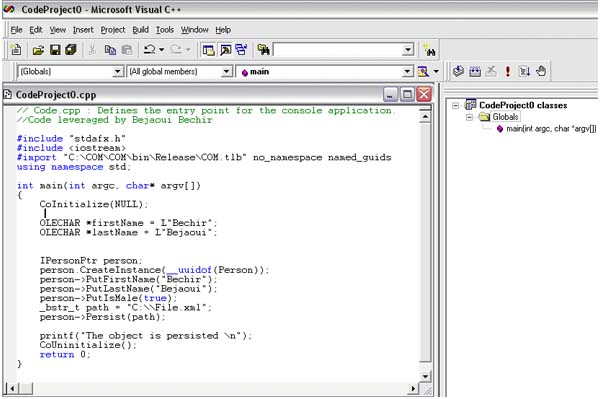Click the 'using namespace std;' line
600x399 pixels.
tap(73, 167)
